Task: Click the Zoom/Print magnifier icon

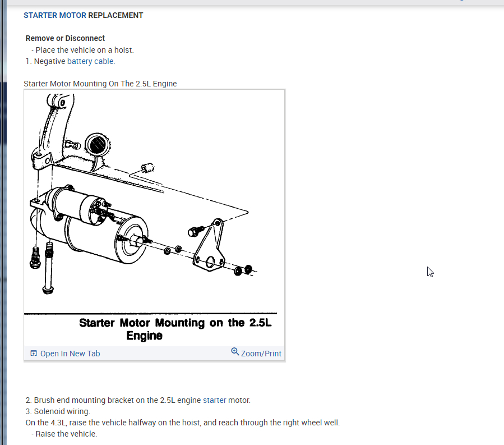Action: coord(235,352)
